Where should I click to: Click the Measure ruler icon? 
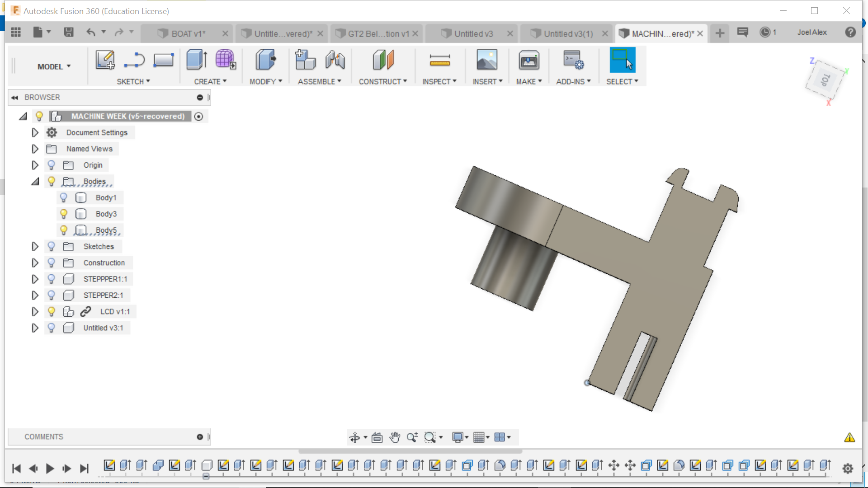tap(439, 60)
